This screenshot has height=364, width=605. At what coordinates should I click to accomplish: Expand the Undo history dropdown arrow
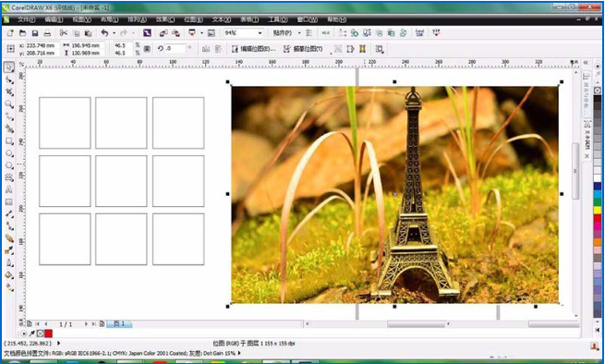point(115,33)
